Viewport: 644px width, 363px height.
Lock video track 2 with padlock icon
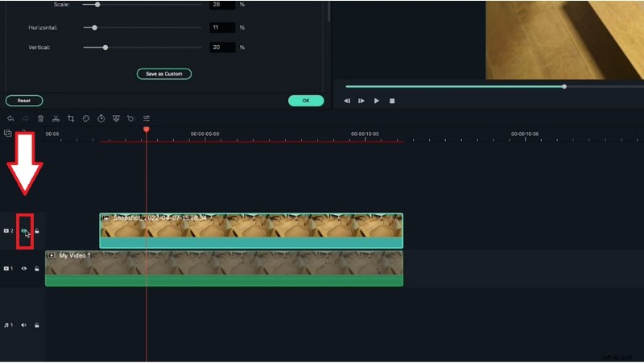tap(37, 231)
